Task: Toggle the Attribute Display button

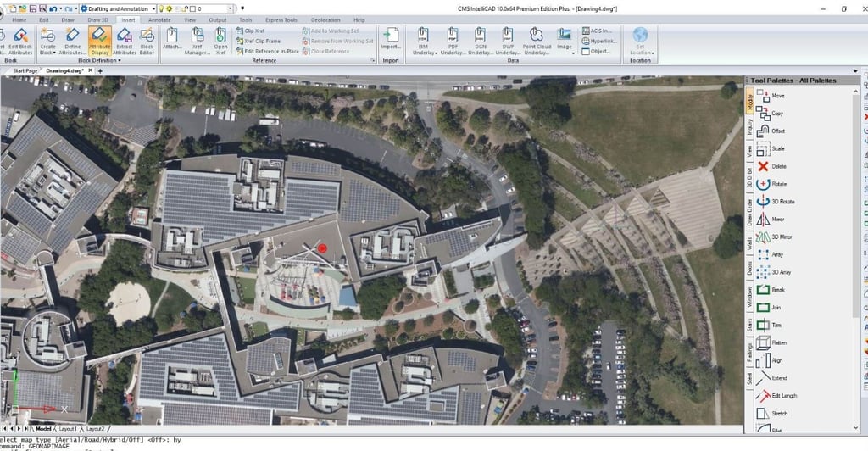Action: point(100,41)
